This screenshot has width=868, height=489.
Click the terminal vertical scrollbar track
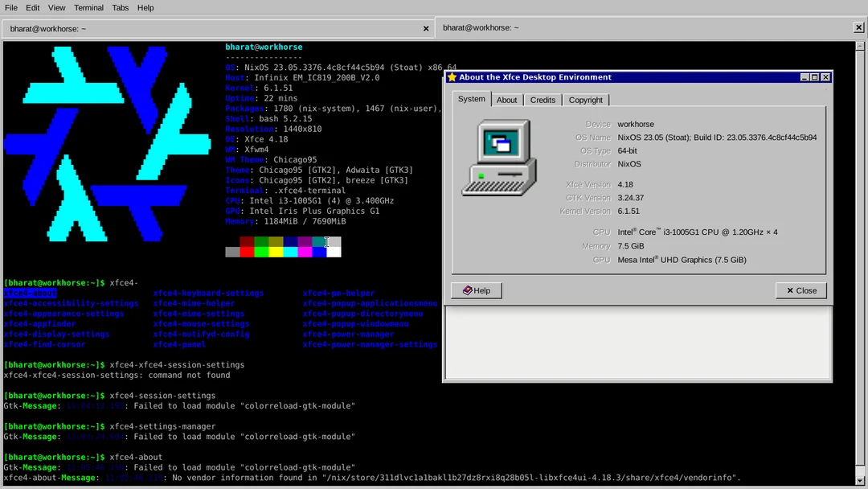point(860,263)
